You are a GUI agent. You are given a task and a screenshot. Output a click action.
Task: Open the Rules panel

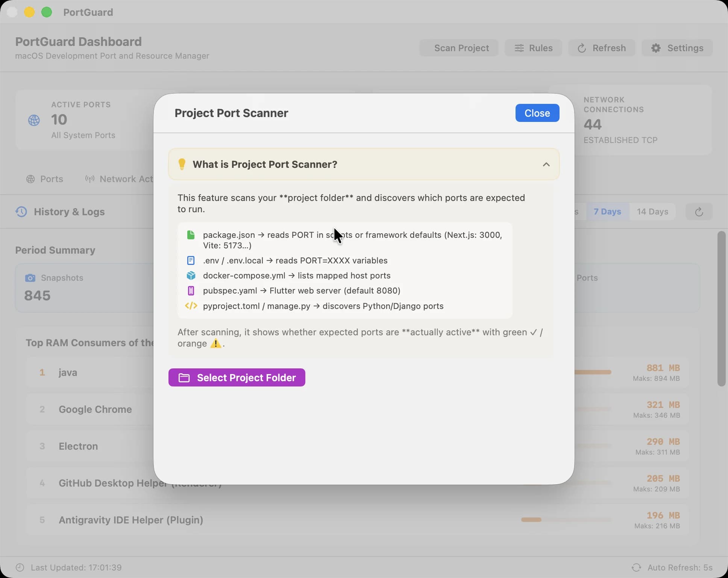533,48
